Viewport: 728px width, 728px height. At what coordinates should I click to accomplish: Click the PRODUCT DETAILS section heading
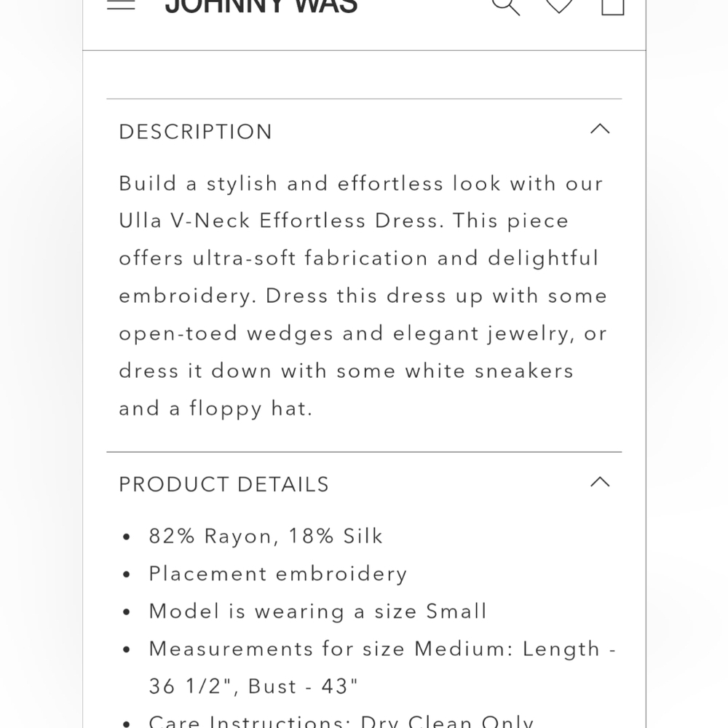point(223,485)
